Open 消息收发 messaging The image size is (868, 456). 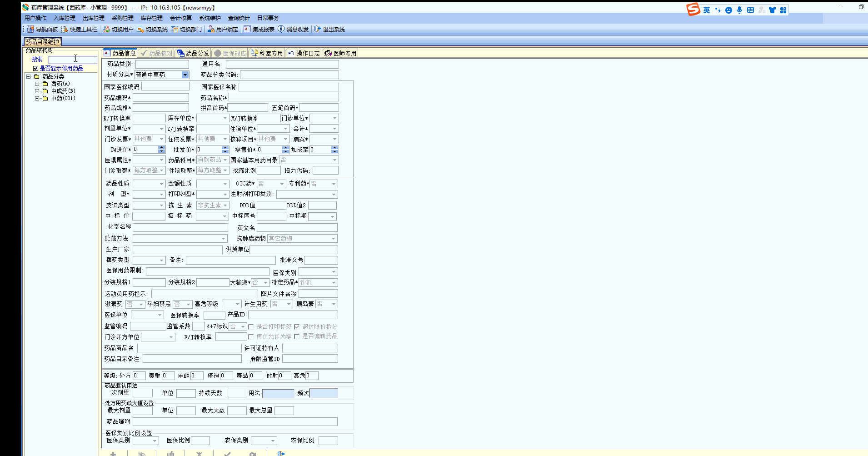293,29
